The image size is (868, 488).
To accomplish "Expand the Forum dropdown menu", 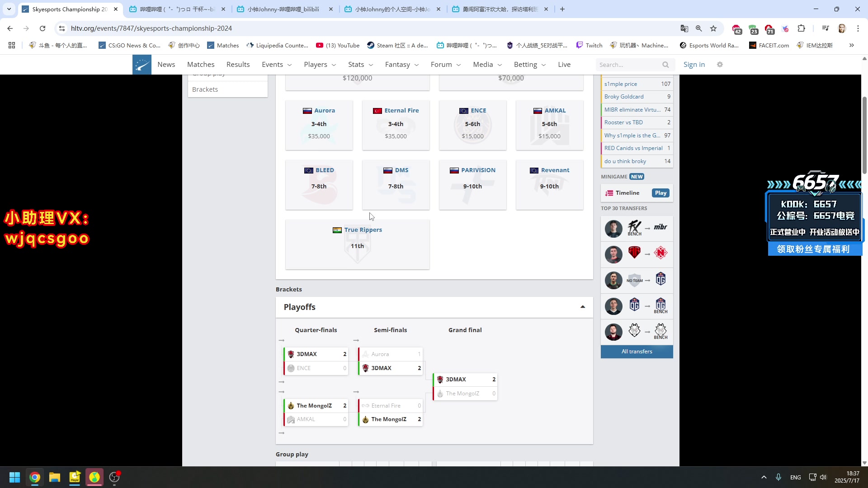I will click(446, 65).
